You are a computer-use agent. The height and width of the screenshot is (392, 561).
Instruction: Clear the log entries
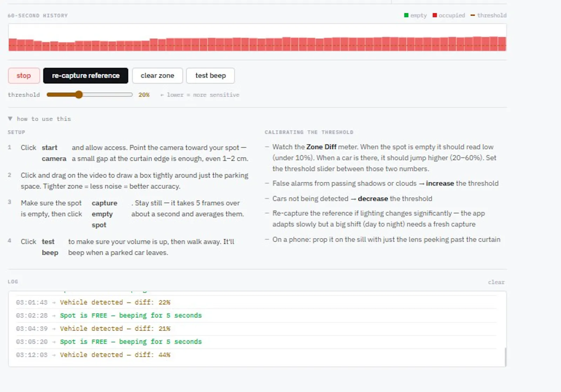(496, 282)
